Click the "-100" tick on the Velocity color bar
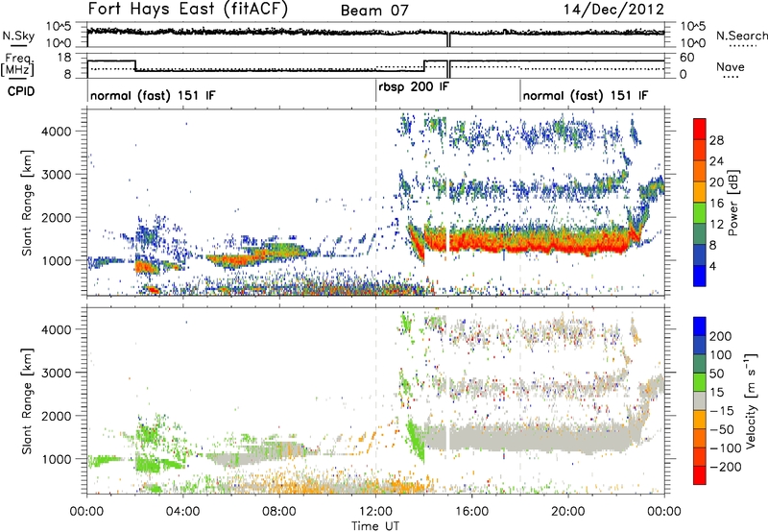The width and height of the screenshot is (768, 532). (726, 448)
